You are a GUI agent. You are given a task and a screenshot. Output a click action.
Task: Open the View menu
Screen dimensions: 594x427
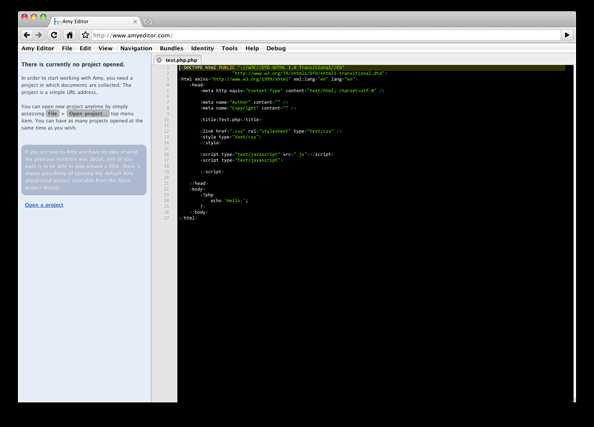[105, 48]
